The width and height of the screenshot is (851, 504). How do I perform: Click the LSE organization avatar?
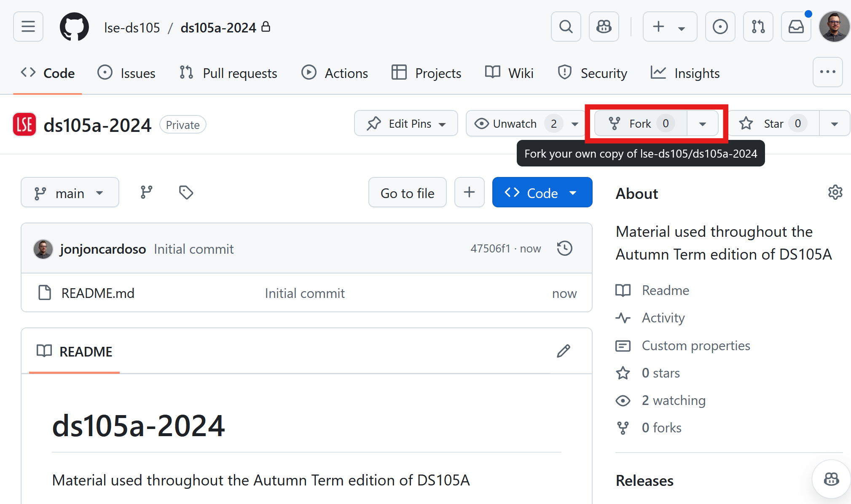24,124
